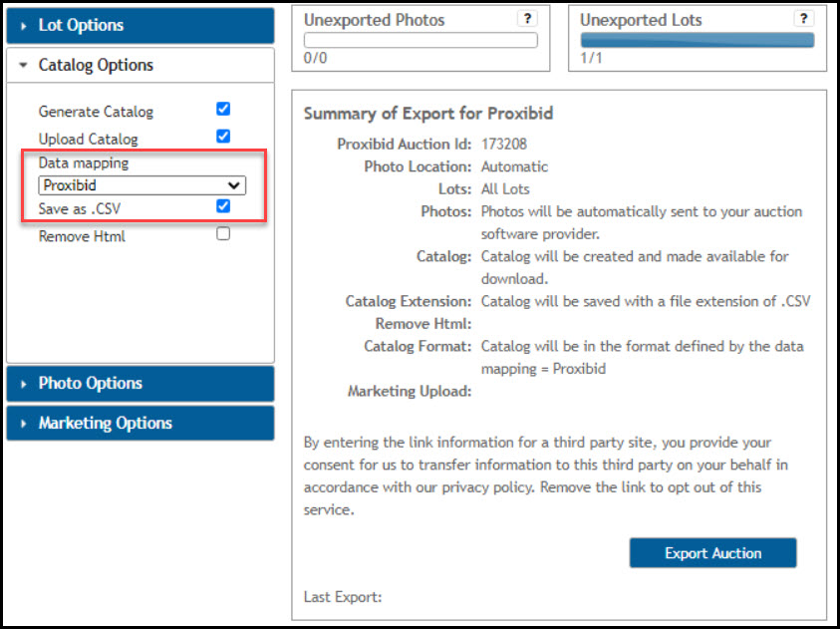This screenshot has width=840, height=629.
Task: Click the Unexported Lots progress bar
Action: click(x=696, y=41)
